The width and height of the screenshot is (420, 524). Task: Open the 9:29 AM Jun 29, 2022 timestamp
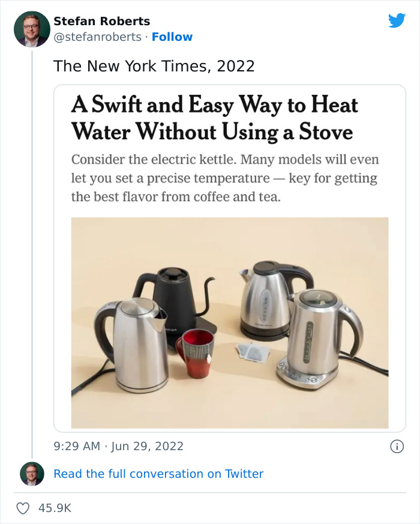point(118,446)
